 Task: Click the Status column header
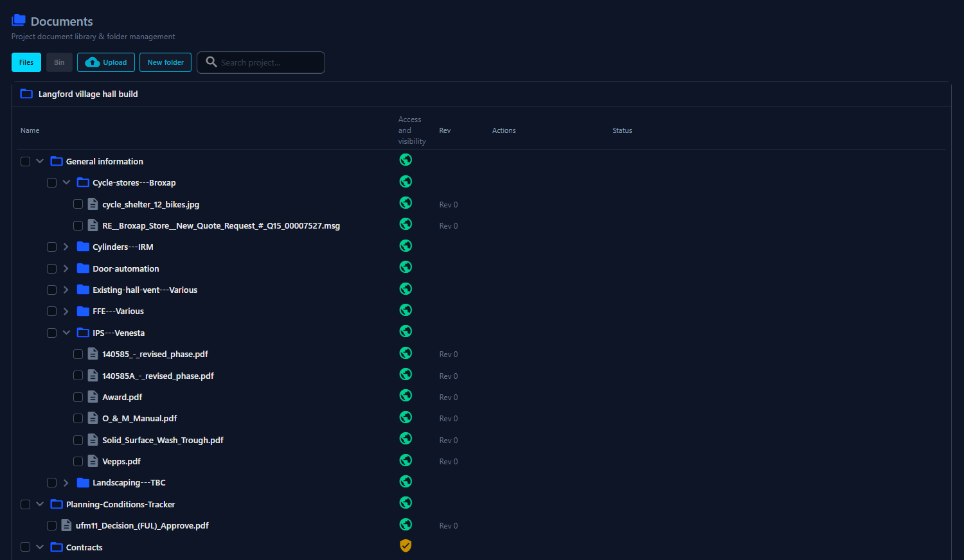(x=622, y=130)
